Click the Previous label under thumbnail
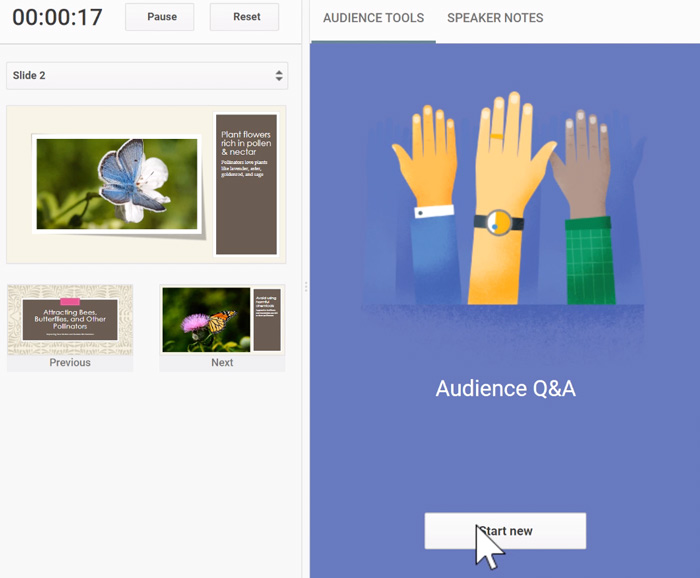The height and width of the screenshot is (578, 700). pos(70,362)
